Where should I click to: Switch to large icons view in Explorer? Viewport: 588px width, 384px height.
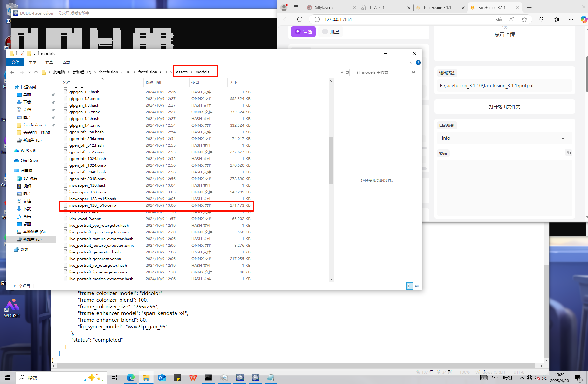point(417,286)
